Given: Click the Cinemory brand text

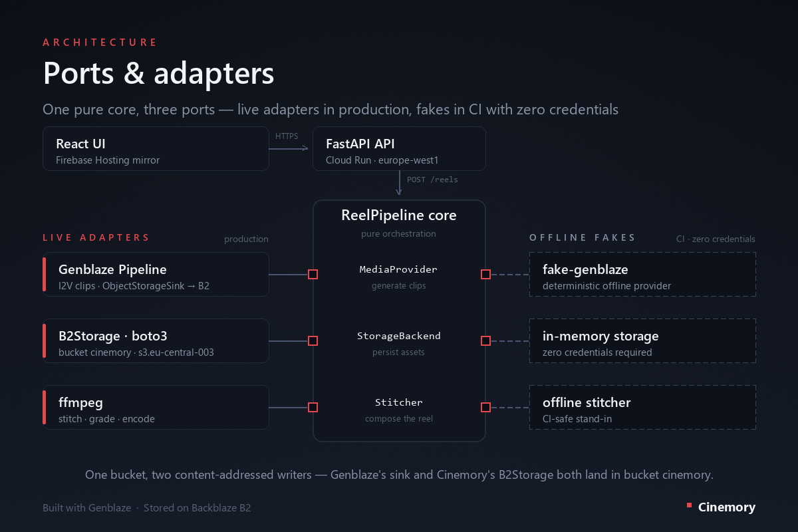Looking at the screenshot, I should pyautogui.click(x=727, y=507).
